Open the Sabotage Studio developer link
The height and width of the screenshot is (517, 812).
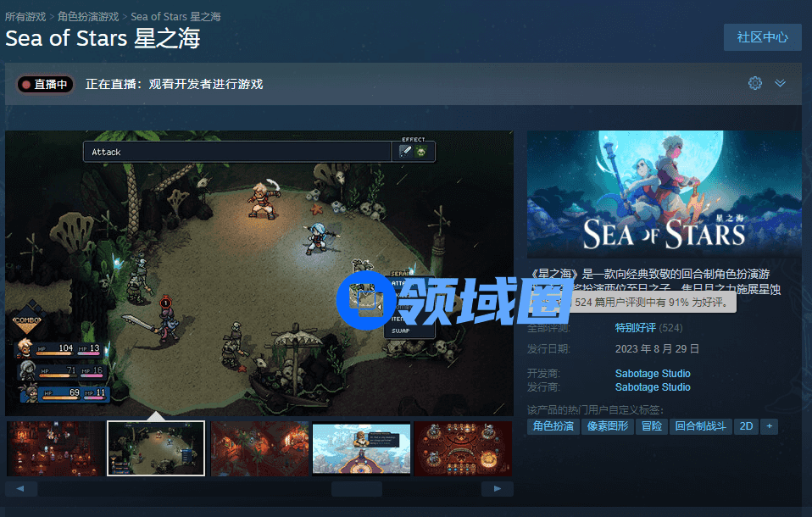pyautogui.click(x=653, y=374)
